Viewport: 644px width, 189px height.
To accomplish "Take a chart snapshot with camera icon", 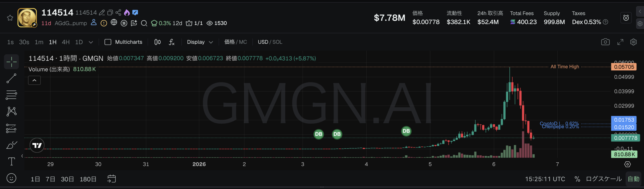I will click(x=605, y=42).
